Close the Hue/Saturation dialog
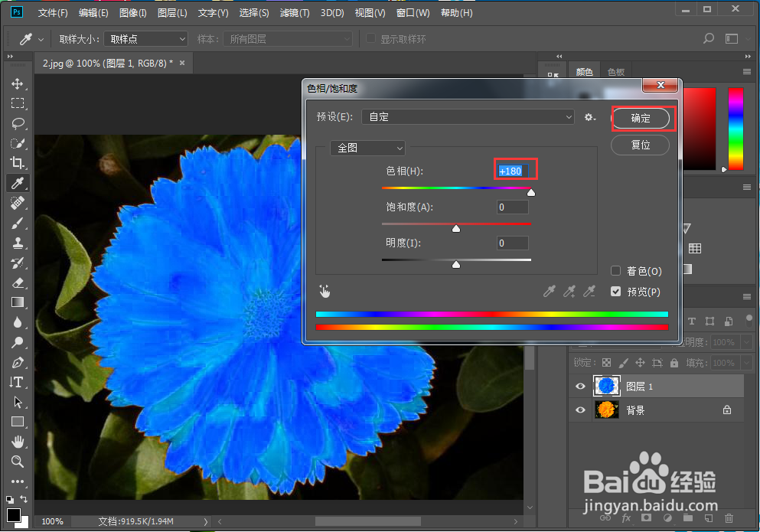Image resolution: width=760 pixels, height=532 pixels. click(660, 86)
